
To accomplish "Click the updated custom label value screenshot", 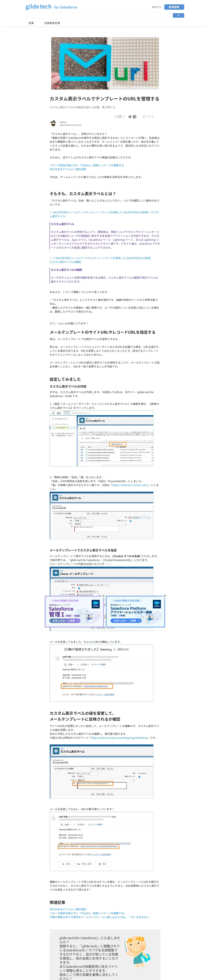I will tap(101, 771).
